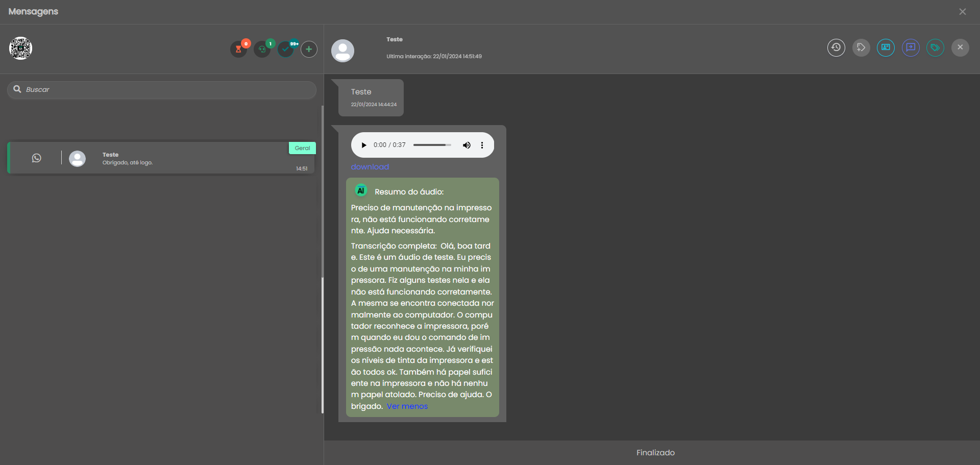The width and height of the screenshot is (980, 465).
Task: Click the Geral tag label
Action: click(302, 148)
